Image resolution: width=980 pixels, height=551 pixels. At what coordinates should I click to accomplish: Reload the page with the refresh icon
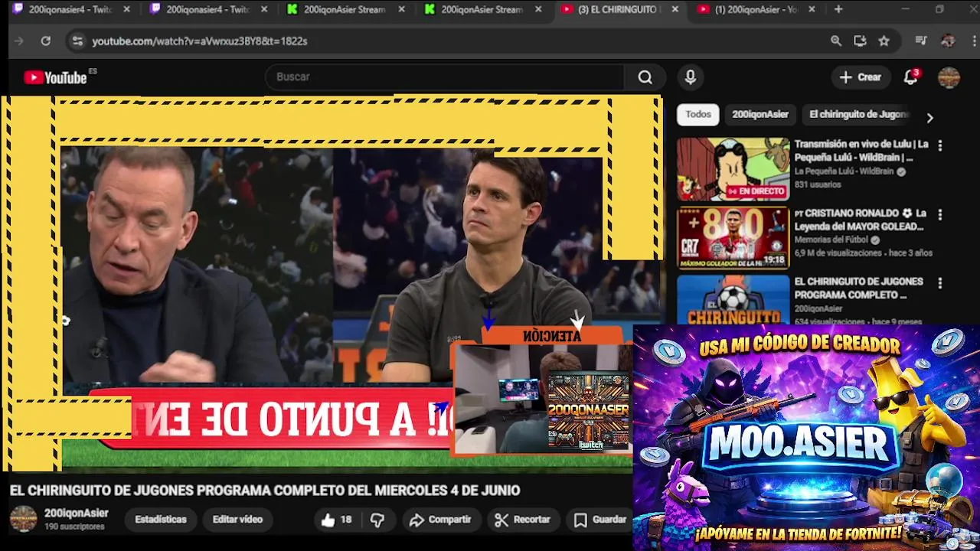pos(46,41)
